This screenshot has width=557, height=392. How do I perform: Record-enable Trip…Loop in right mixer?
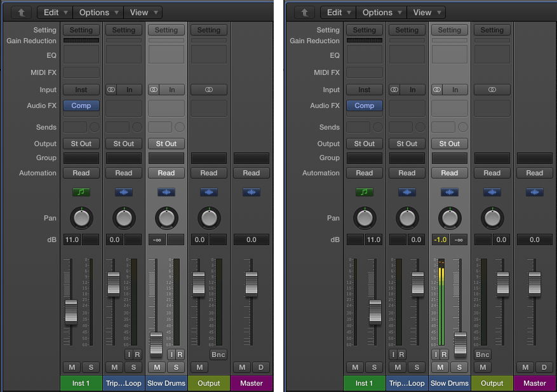[x=401, y=355]
